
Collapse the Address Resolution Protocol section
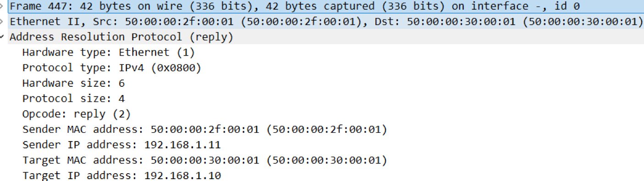click(3, 37)
